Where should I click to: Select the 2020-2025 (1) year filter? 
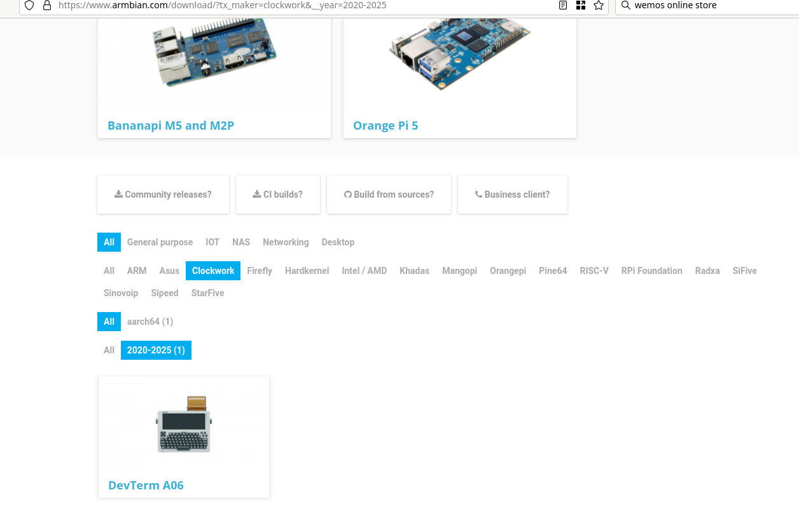click(x=156, y=350)
